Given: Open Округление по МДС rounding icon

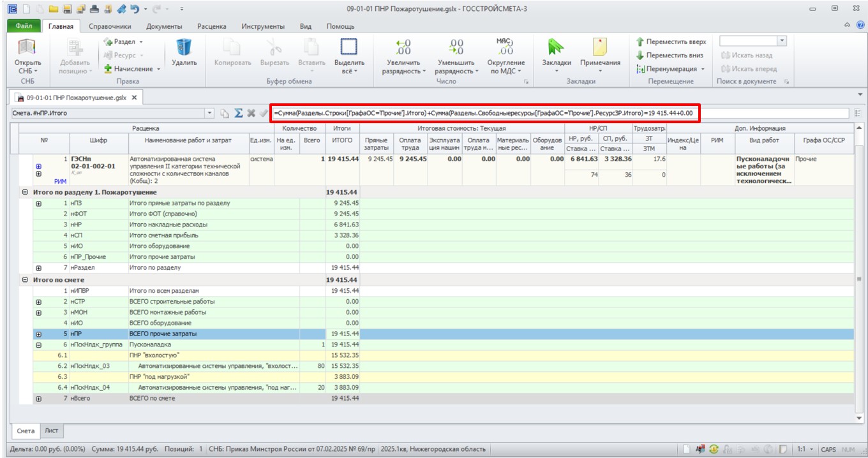Looking at the screenshot, I should point(505,47).
